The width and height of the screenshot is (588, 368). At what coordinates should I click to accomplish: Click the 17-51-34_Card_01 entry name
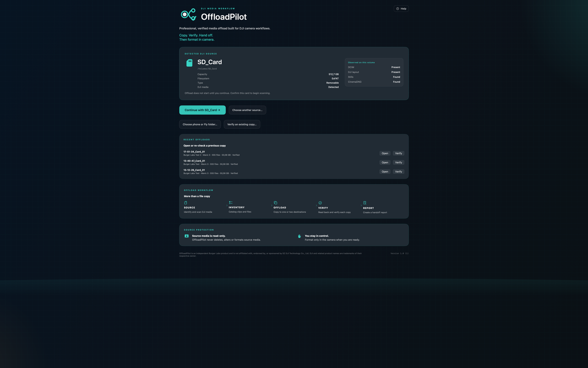[194, 152]
